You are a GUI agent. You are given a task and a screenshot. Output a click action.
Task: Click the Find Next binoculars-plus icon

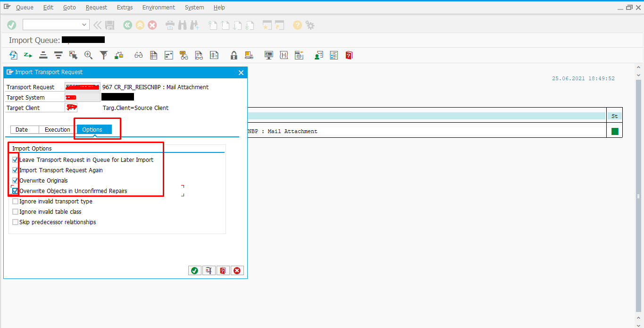coord(195,25)
